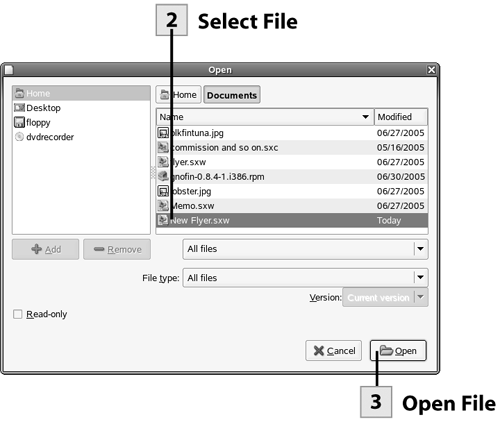Image resolution: width=500 pixels, height=422 pixels.
Task: Click the spreadsheet icon for commission file
Action: [163, 147]
